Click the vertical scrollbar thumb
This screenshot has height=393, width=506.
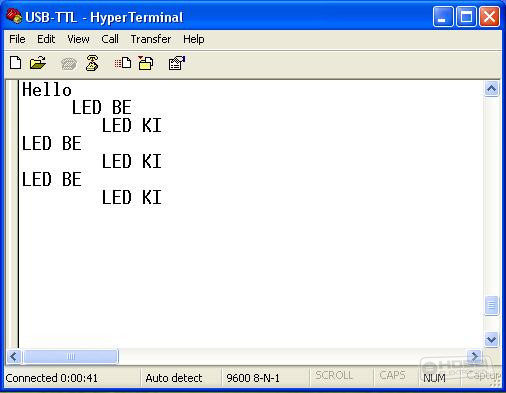[492, 305]
